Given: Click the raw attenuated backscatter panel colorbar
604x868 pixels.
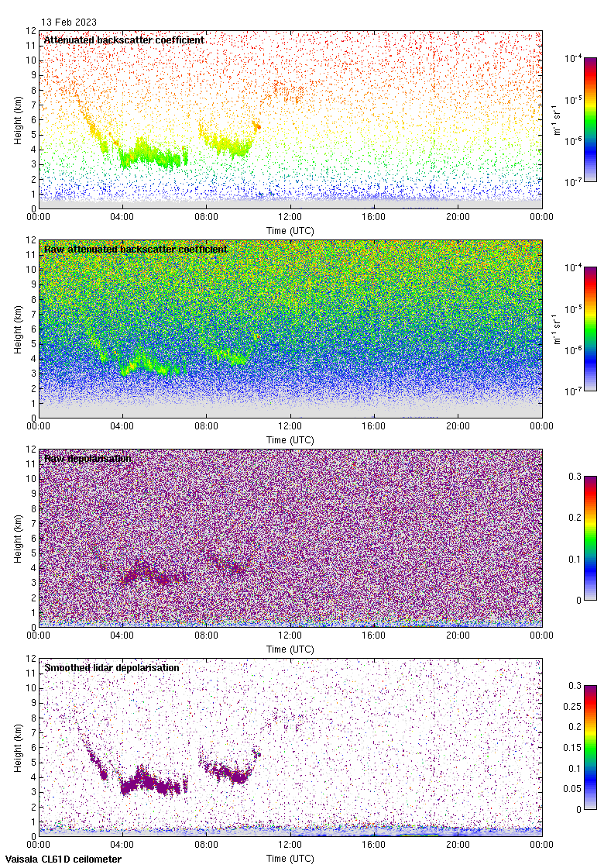Looking at the screenshot, I should click(x=589, y=329).
